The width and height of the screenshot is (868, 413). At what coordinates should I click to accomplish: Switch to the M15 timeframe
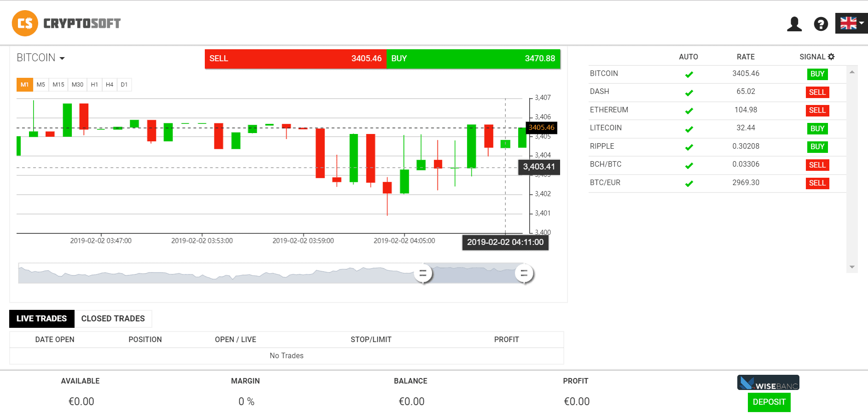pyautogui.click(x=58, y=85)
